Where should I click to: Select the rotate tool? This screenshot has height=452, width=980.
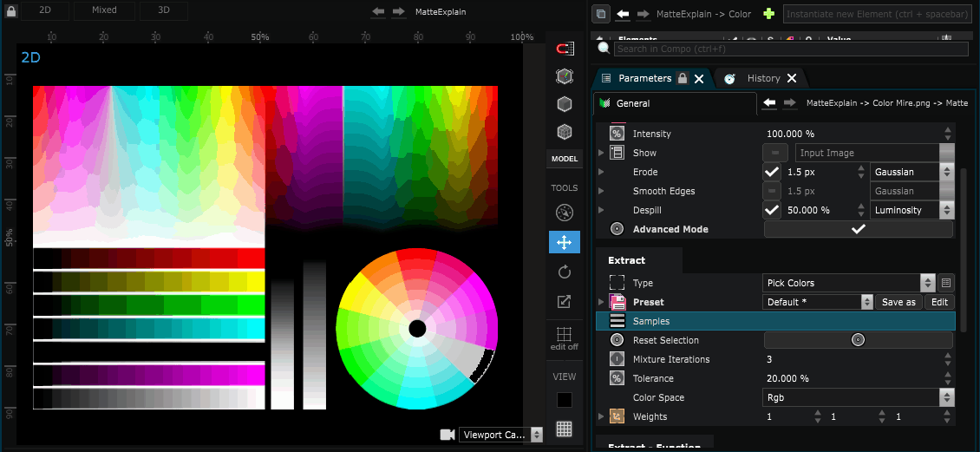coord(565,272)
